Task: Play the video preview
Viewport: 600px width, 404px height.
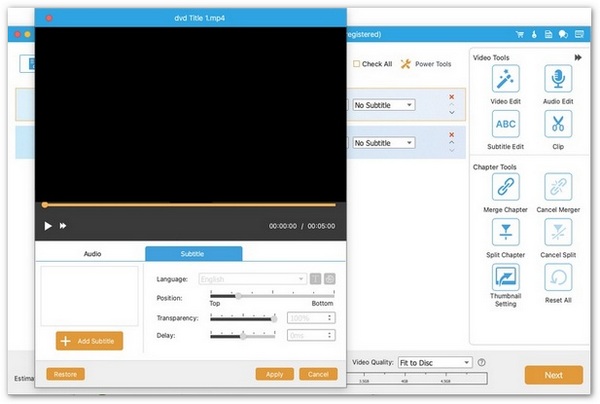Action: click(48, 226)
